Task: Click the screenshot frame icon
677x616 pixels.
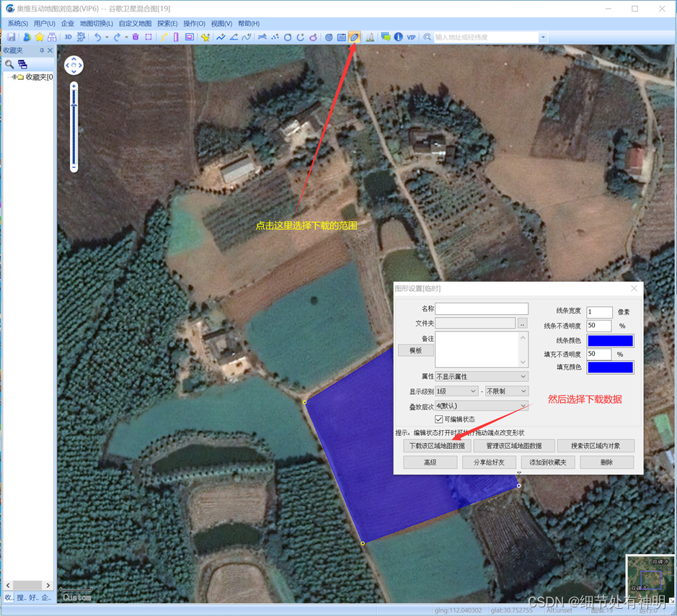Action: pyautogui.click(x=189, y=37)
